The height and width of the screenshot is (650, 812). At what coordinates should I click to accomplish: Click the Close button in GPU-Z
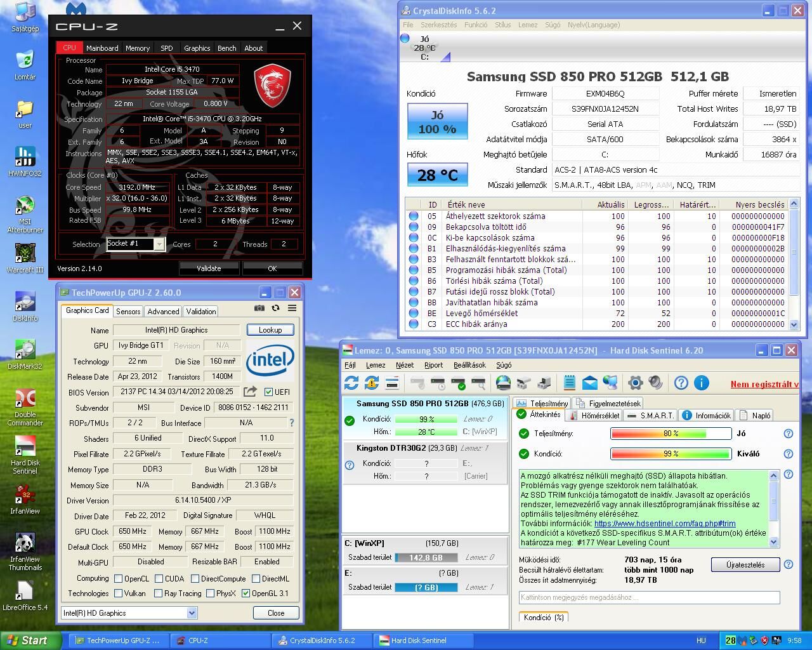pos(276,613)
